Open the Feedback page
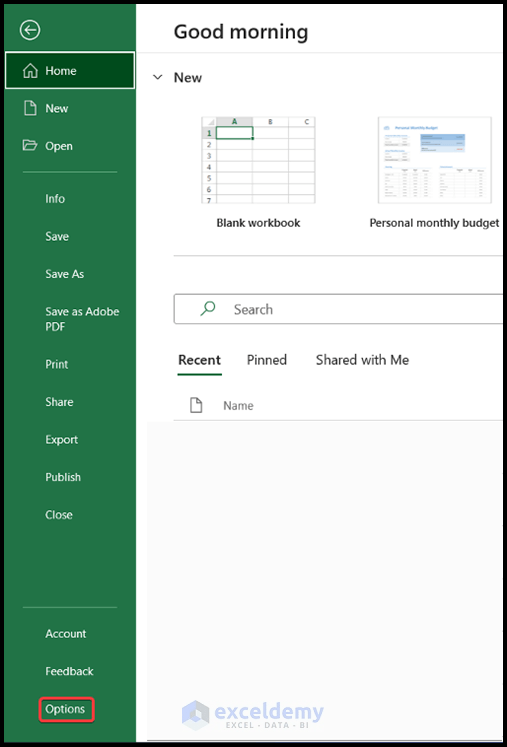The width and height of the screenshot is (507, 747). [69, 672]
